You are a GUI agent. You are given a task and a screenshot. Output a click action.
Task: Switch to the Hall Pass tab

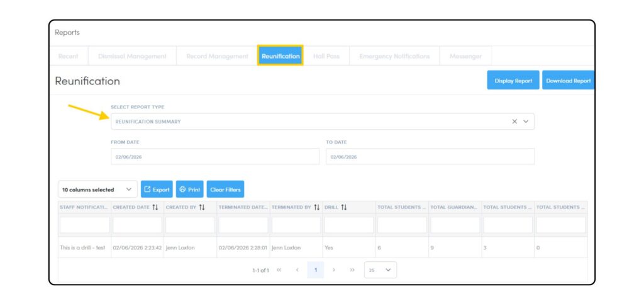click(x=326, y=56)
